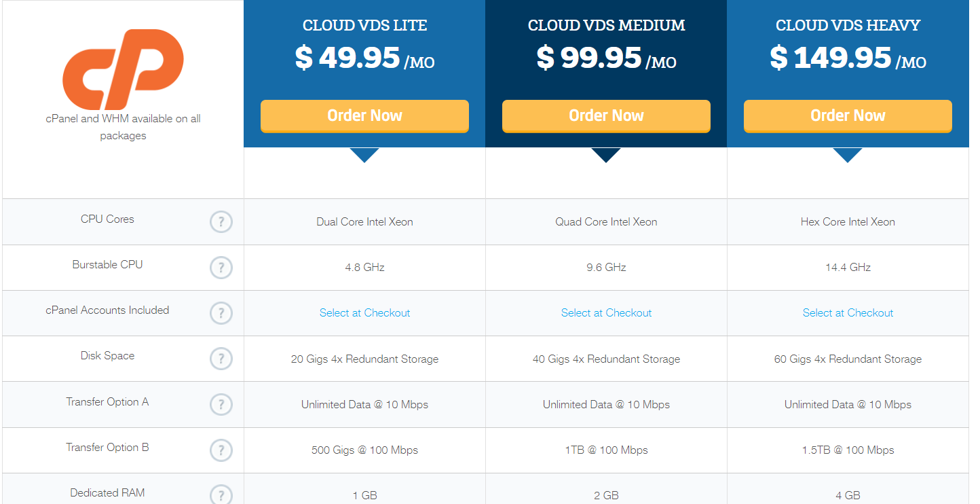The width and height of the screenshot is (980, 504).
Task: Open the Dedicated RAM help icon
Action: click(x=221, y=494)
